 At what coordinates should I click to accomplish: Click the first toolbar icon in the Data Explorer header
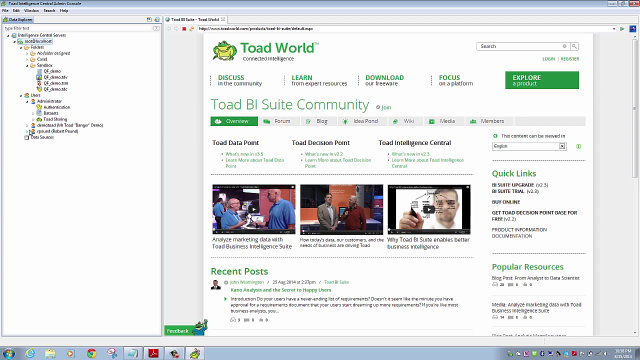point(149,20)
